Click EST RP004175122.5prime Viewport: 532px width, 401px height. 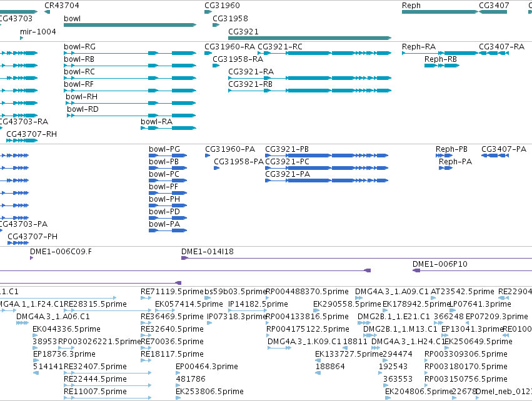click(269, 335)
